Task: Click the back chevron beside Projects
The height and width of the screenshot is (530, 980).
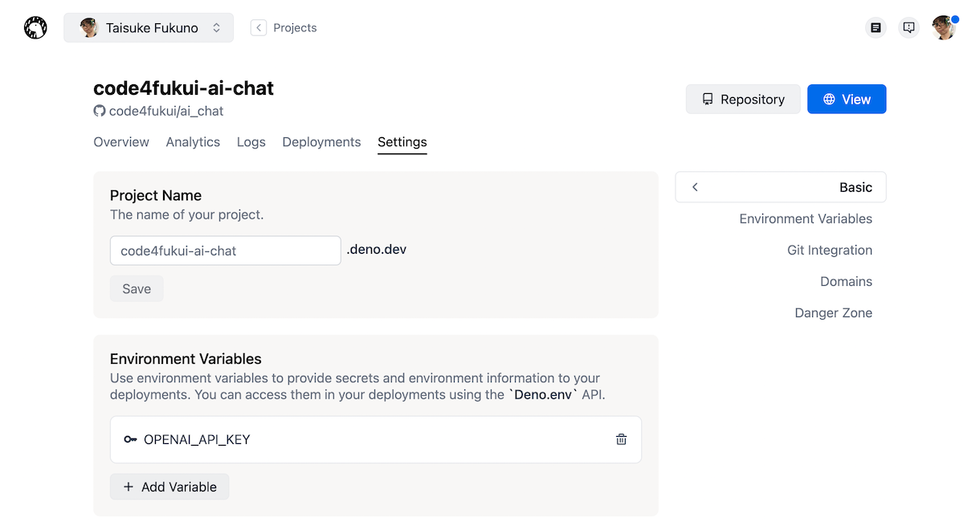Action: tap(258, 26)
